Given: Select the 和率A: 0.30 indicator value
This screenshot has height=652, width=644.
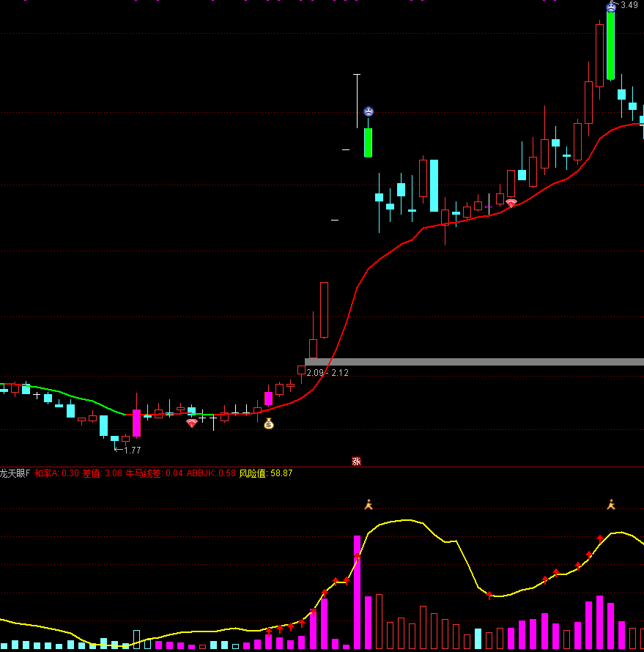Looking at the screenshot, I should click(x=56, y=473).
